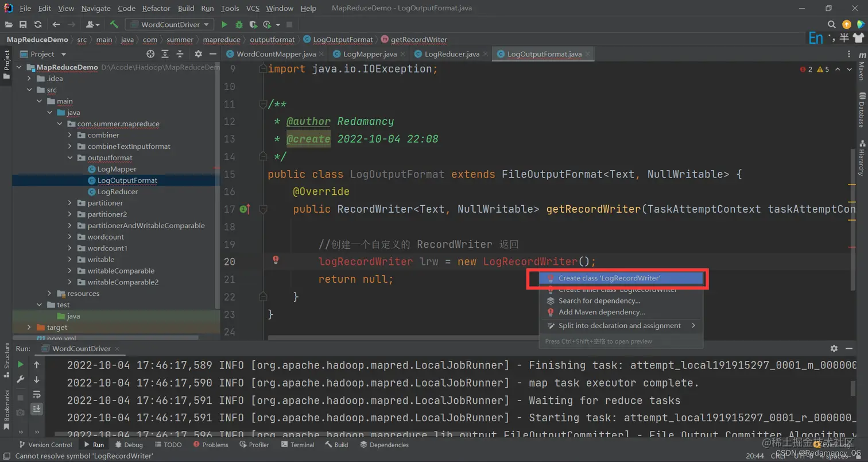The height and width of the screenshot is (462, 868).
Task: Choose Add Maven dependency... option
Action: point(621,312)
